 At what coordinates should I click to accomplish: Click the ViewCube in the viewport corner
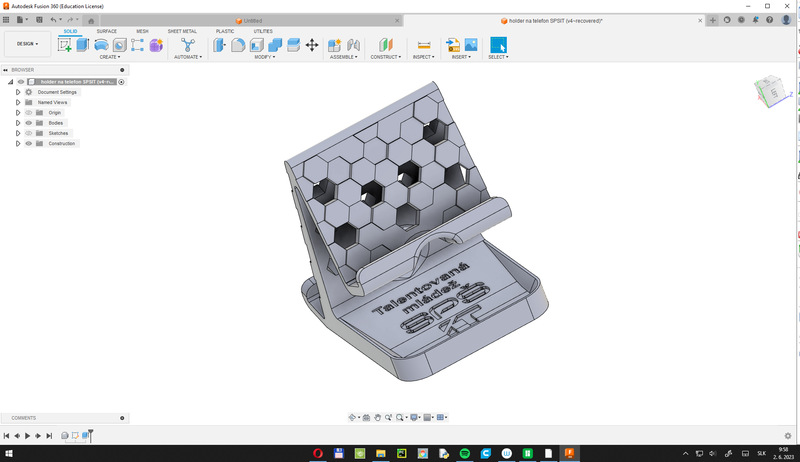769,91
